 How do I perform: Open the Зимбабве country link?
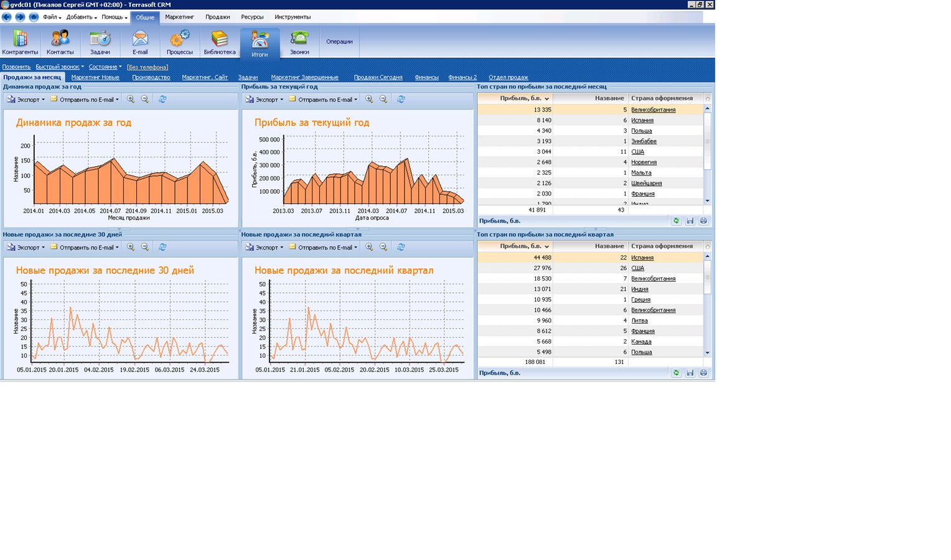(x=644, y=141)
